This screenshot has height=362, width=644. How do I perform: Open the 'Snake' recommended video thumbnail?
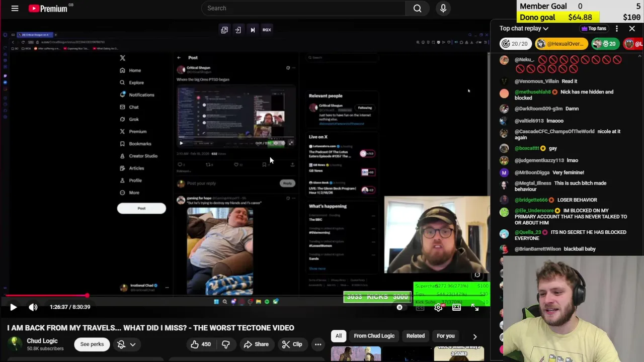pyautogui.click(x=459, y=354)
